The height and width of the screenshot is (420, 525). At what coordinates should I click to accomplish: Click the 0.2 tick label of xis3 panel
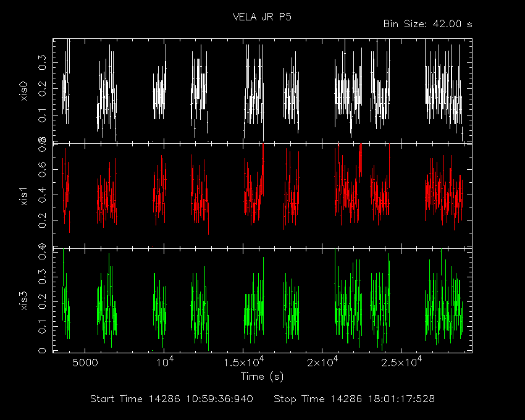[x=43, y=301]
